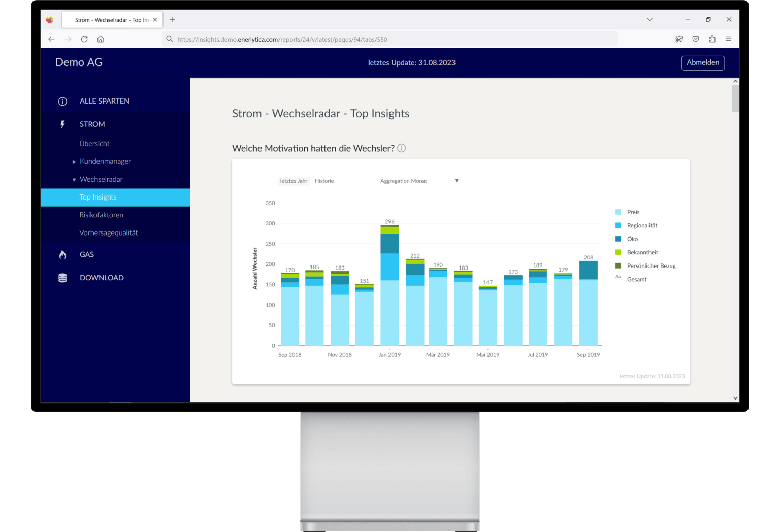
Task: Reload the page with refresh icon
Action: point(84,39)
